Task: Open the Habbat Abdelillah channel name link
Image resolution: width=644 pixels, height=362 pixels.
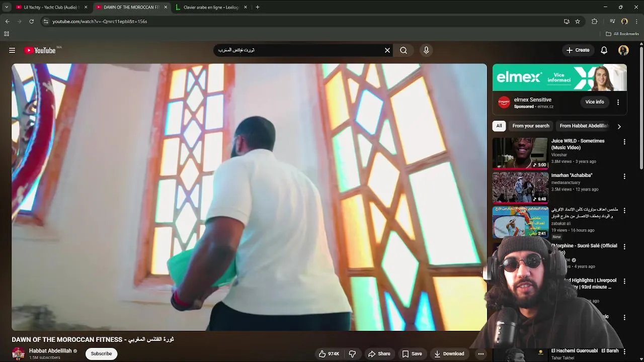Action: tap(50, 351)
